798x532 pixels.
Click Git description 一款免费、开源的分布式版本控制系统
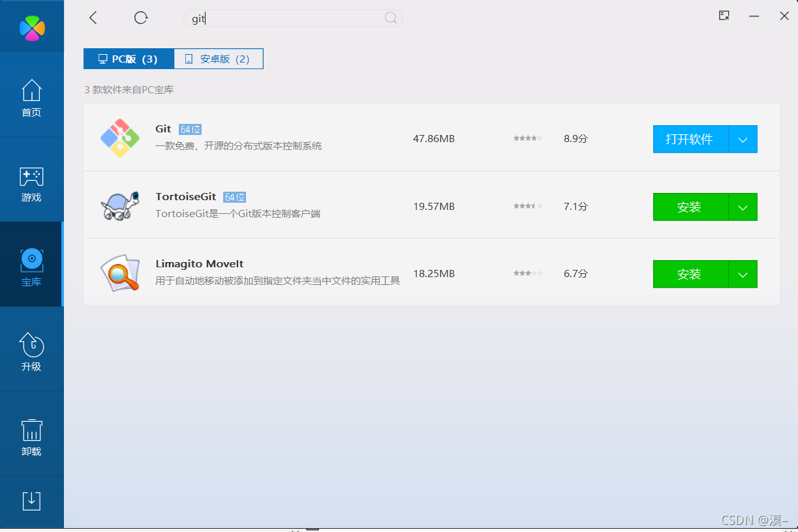[239, 146]
